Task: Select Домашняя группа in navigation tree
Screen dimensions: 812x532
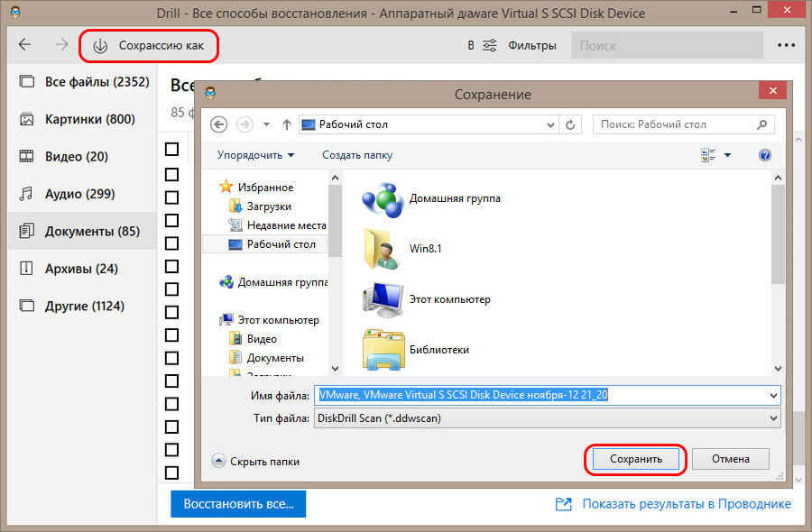Action: coord(272,282)
